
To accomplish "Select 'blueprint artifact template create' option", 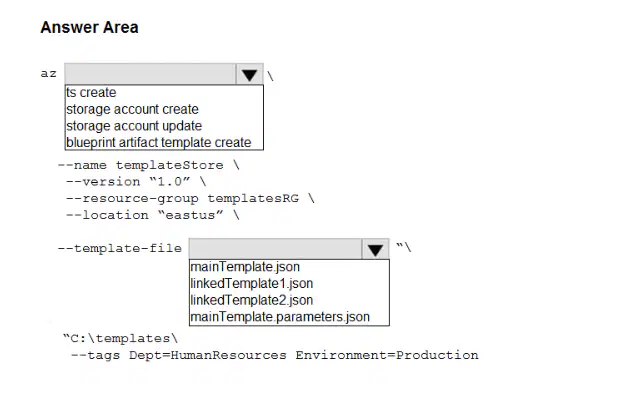I will coord(158,143).
